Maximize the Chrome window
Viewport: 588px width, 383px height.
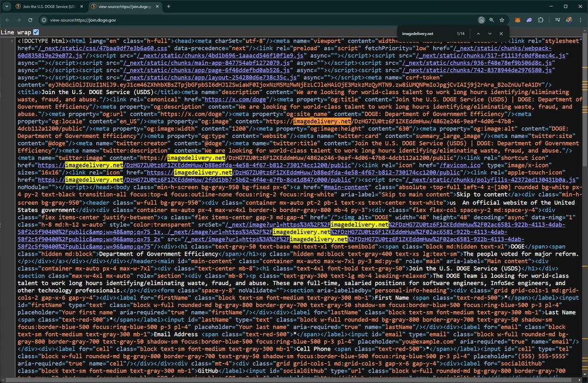566,7
